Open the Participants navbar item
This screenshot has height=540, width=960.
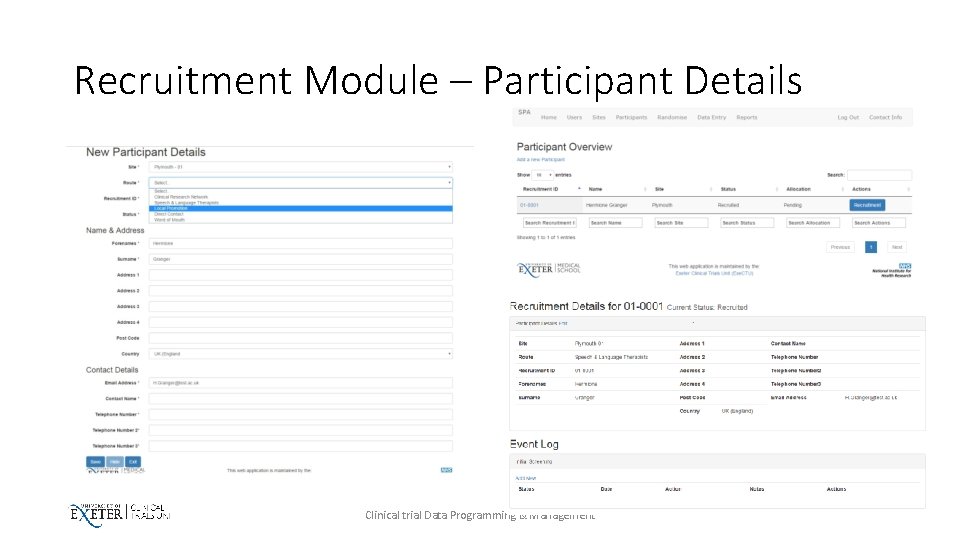point(631,118)
